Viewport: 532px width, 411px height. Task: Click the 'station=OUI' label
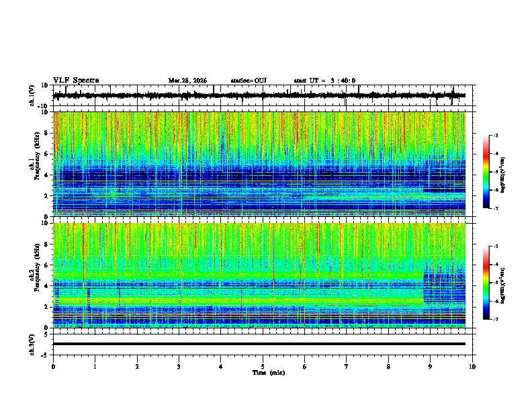pos(249,81)
